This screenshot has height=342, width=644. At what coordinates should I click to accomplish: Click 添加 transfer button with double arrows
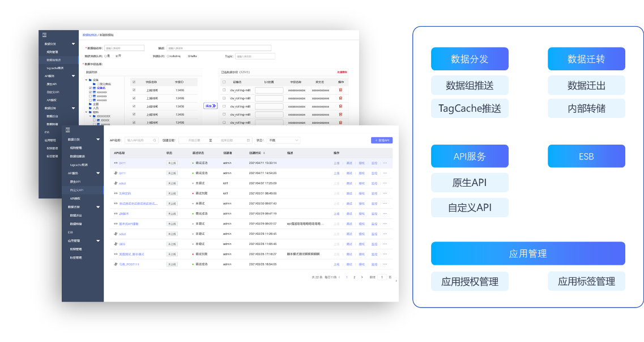pos(210,106)
